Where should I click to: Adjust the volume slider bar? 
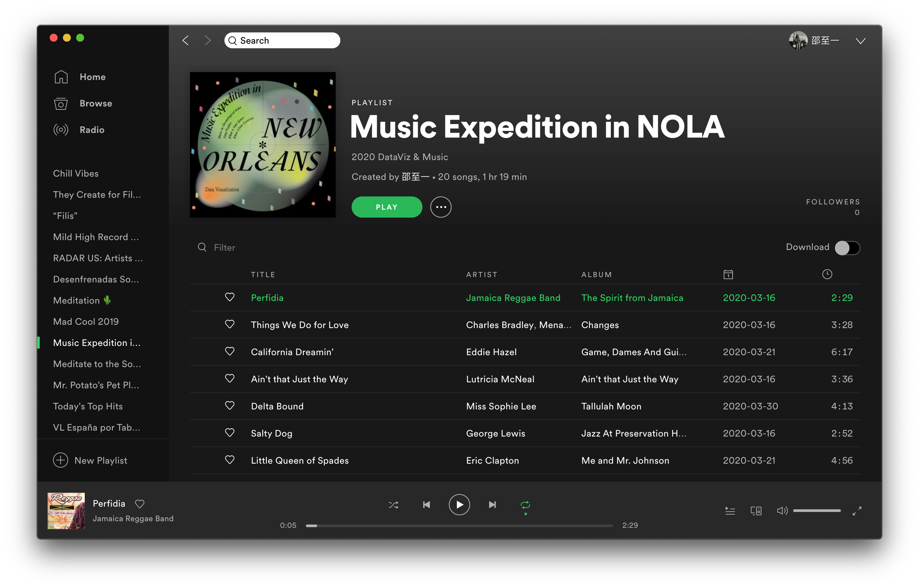(x=817, y=511)
